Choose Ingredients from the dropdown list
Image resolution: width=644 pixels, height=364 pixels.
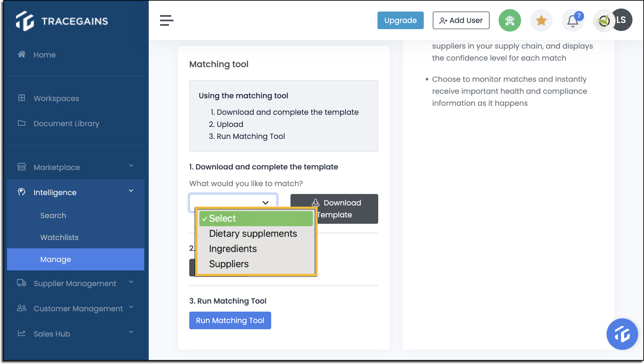tap(233, 249)
